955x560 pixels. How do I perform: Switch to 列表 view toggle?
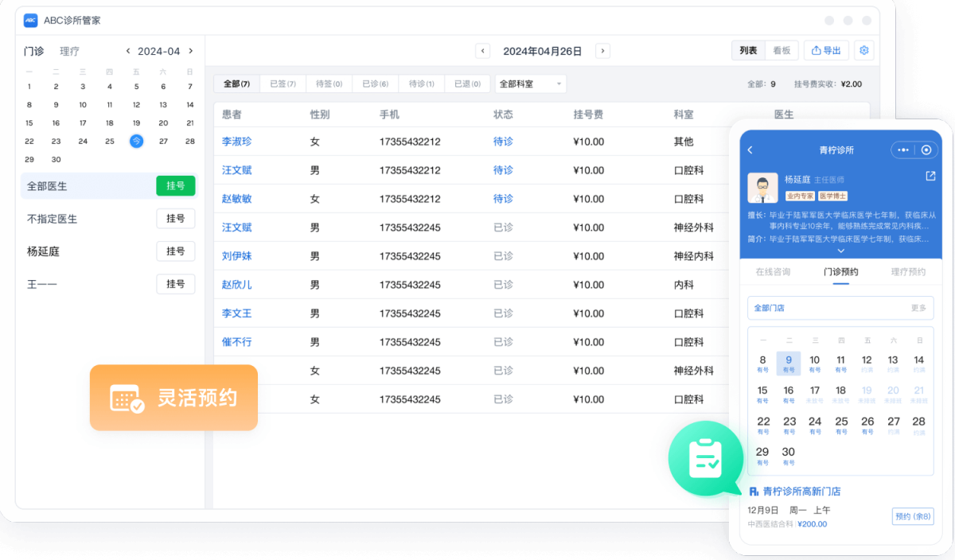click(x=748, y=51)
